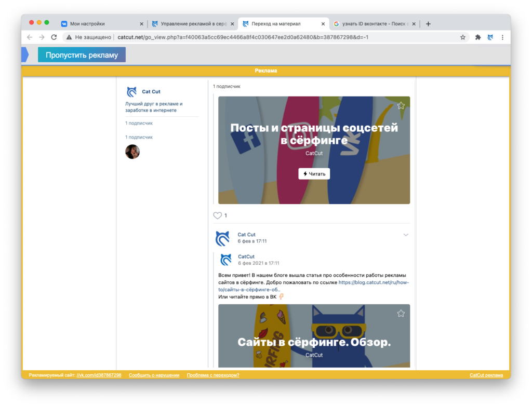The height and width of the screenshot is (407, 532).
Task: Click the 'Пропустить рекламу' button
Action: click(82, 55)
